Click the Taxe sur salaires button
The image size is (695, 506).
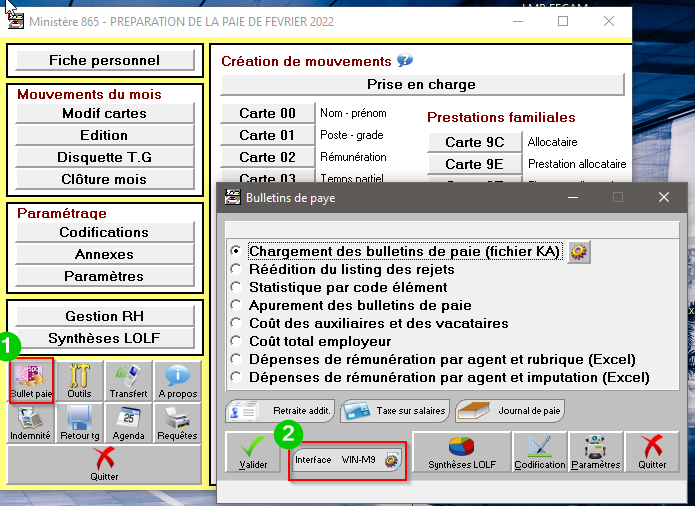point(394,410)
